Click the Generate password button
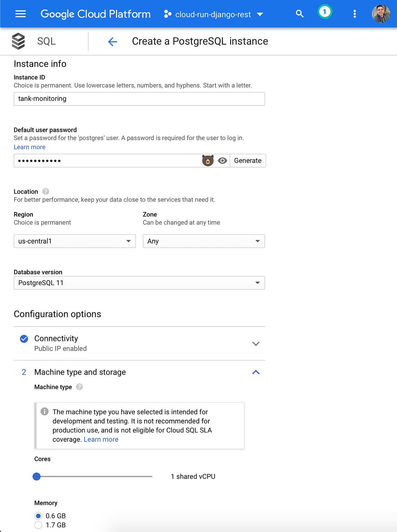 [x=248, y=161]
